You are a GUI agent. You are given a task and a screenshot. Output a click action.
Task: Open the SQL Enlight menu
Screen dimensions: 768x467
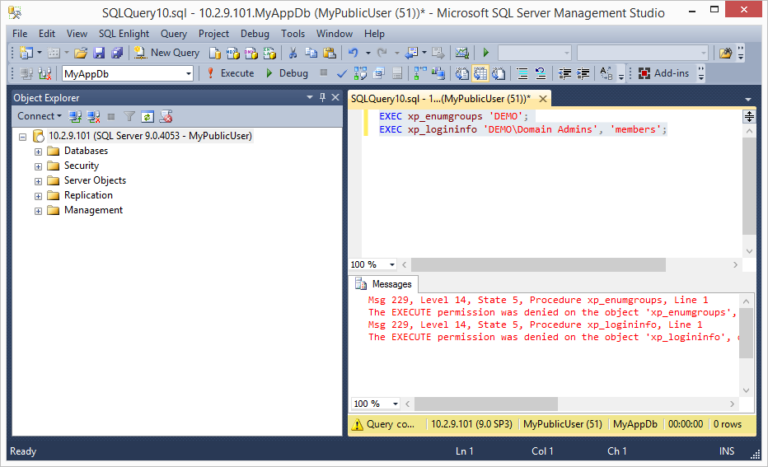point(125,33)
